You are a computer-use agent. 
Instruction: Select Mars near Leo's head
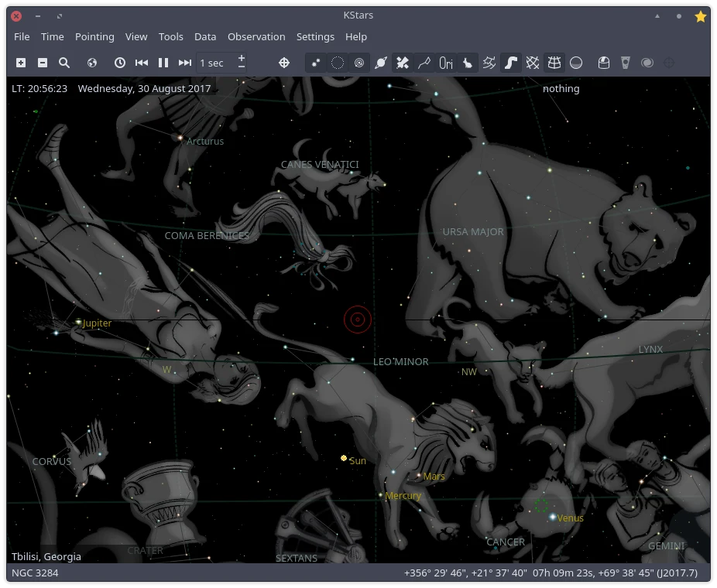[x=420, y=476]
